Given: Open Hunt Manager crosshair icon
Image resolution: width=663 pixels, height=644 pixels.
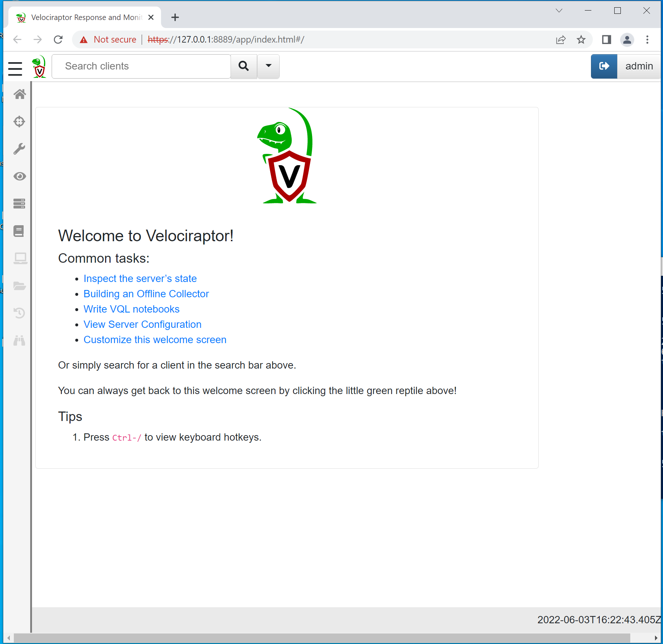Looking at the screenshot, I should pyautogui.click(x=20, y=122).
